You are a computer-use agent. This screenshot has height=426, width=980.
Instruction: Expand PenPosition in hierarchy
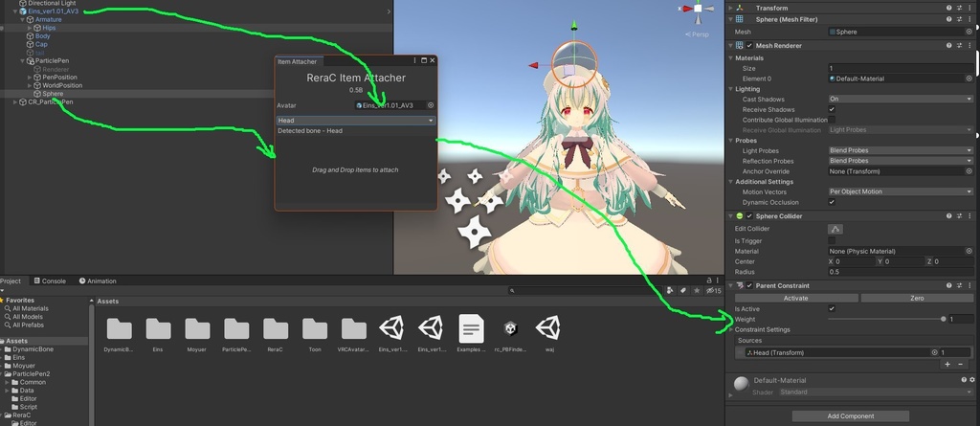tap(30, 77)
